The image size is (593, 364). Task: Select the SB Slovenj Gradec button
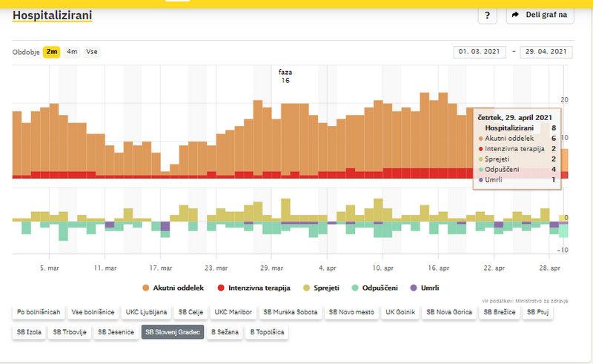coord(173,333)
